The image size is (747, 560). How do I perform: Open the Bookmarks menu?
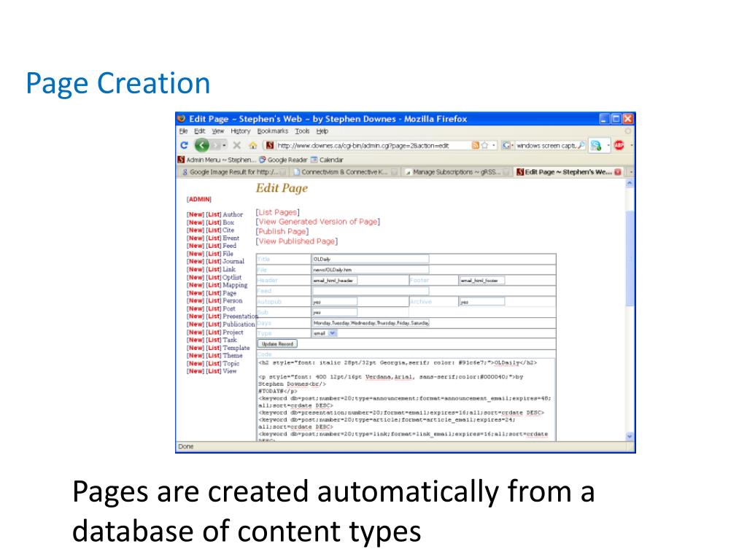pos(273,131)
